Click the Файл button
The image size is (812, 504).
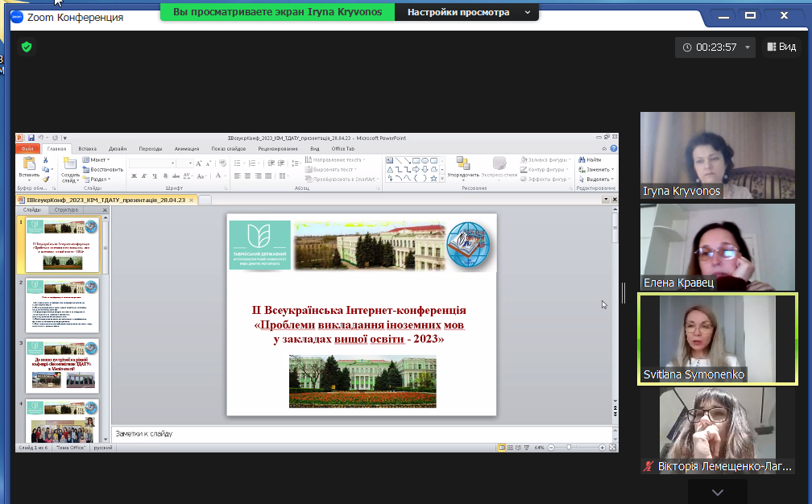[x=28, y=149]
